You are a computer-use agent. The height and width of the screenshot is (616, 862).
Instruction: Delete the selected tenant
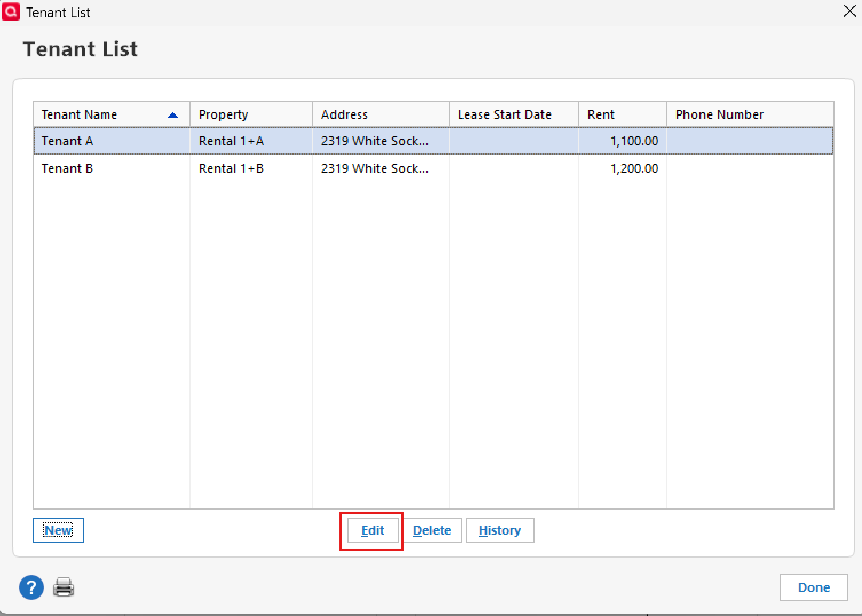coord(432,530)
